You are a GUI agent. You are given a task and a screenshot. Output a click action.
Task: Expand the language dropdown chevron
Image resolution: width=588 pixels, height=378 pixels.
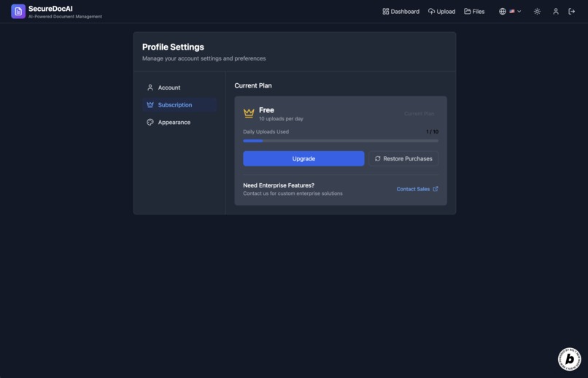coord(519,12)
